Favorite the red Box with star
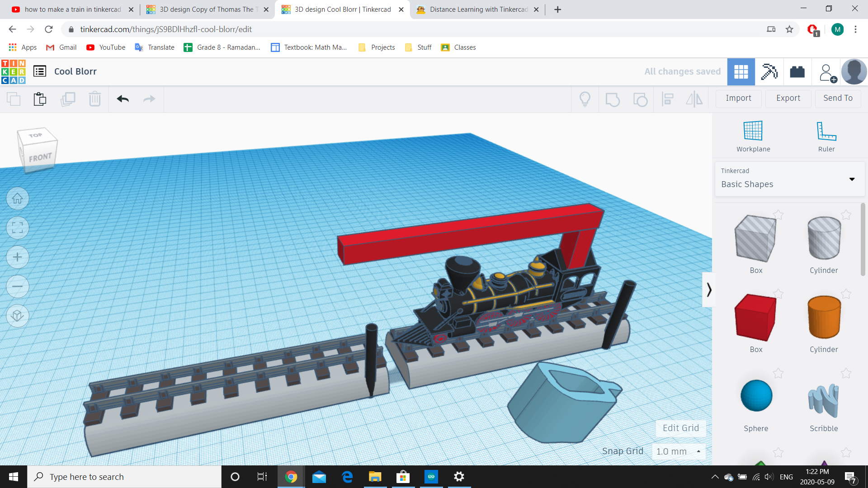The width and height of the screenshot is (868, 488). [x=778, y=294]
